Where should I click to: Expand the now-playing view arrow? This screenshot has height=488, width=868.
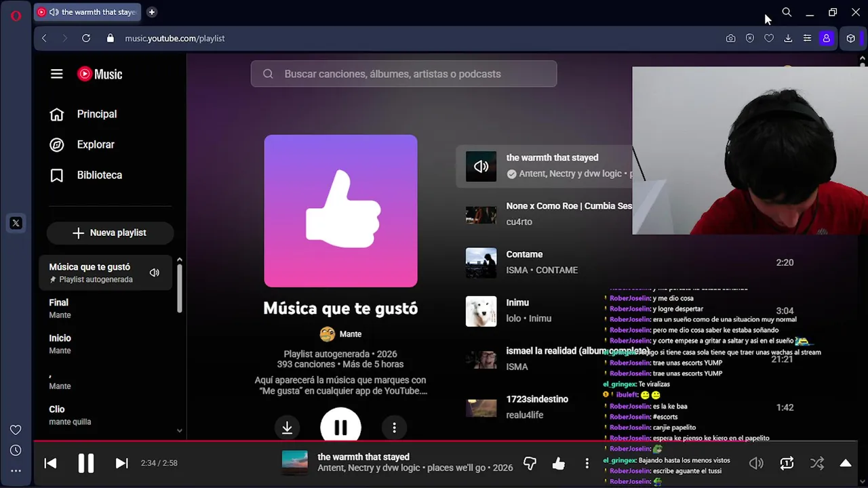(846, 464)
